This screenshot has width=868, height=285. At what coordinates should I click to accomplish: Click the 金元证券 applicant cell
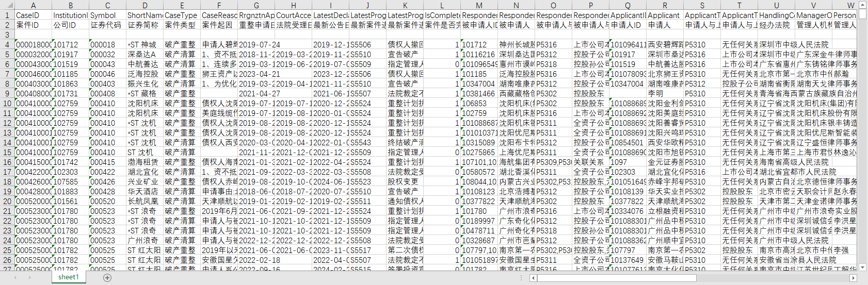(x=665, y=162)
